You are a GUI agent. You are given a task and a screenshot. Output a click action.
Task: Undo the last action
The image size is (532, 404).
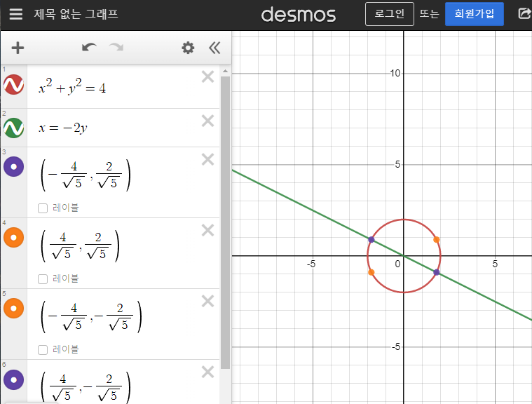coord(89,48)
